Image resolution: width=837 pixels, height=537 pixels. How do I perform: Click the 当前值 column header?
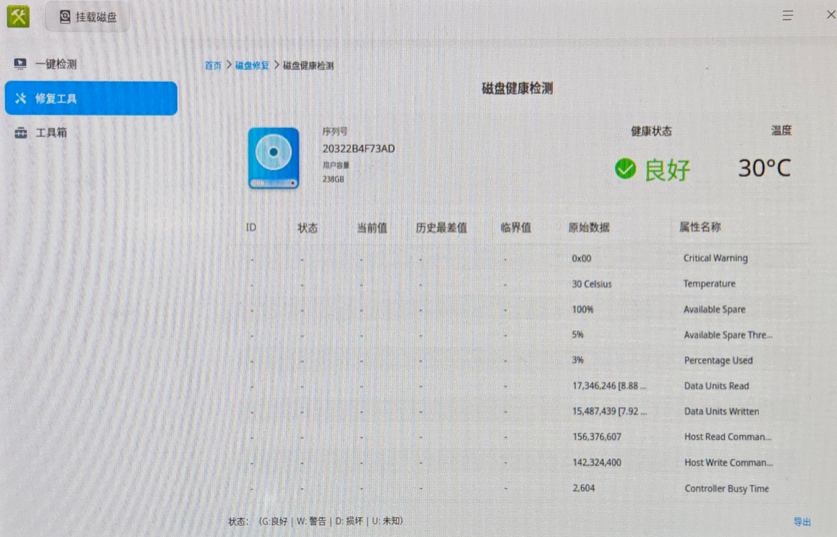tap(372, 228)
